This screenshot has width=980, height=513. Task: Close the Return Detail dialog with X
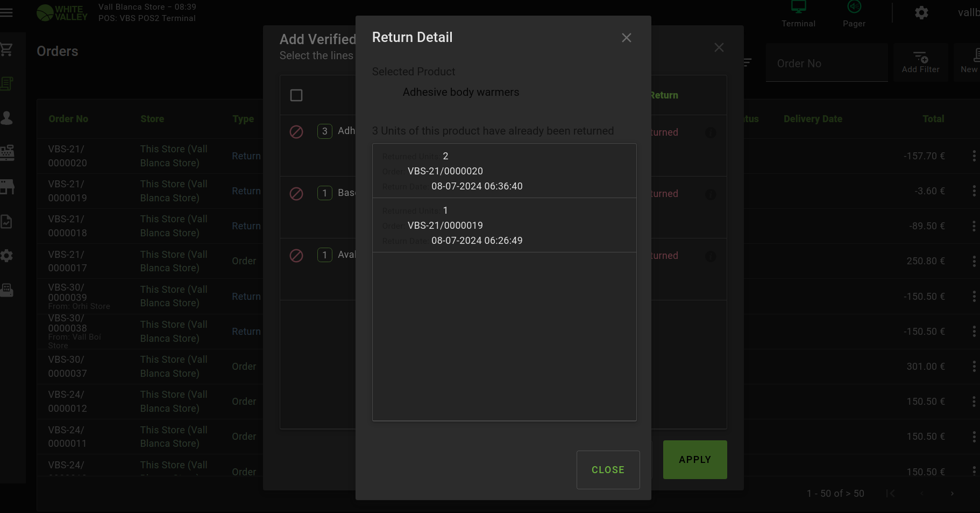click(x=626, y=38)
